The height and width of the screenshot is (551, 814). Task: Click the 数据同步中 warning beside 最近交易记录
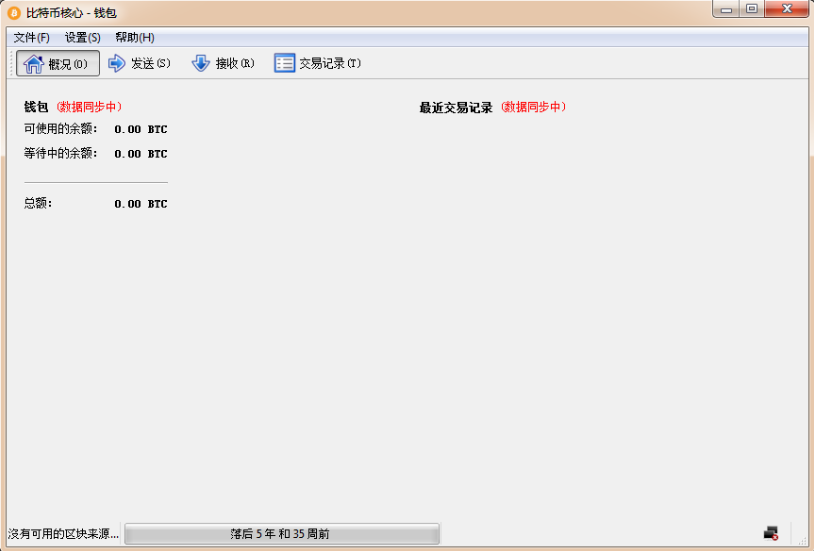pyautogui.click(x=533, y=107)
